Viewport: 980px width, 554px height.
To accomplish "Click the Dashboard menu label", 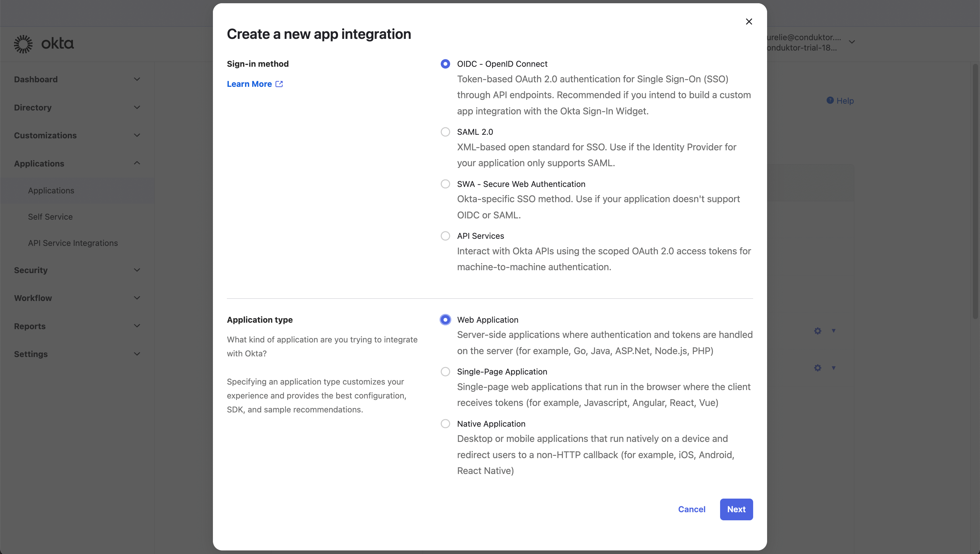I will (36, 79).
